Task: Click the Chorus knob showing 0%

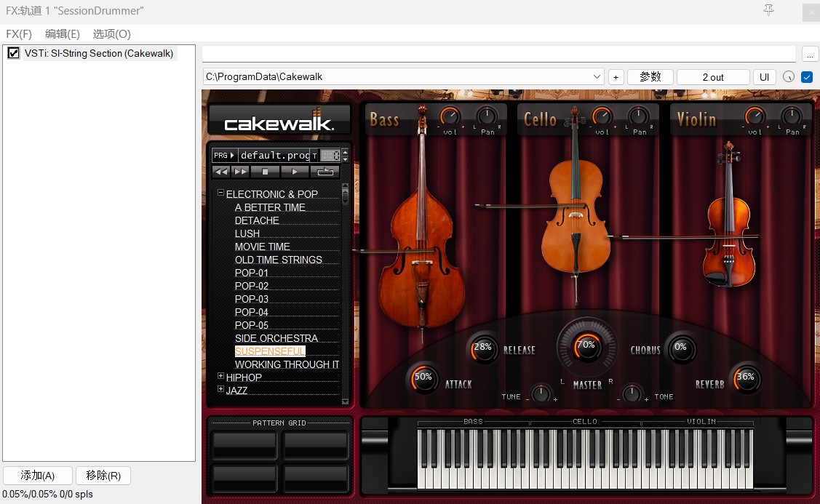Action: [680, 348]
